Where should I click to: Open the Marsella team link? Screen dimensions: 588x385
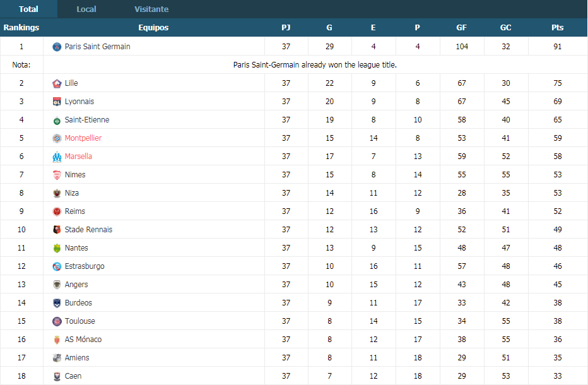(x=78, y=157)
